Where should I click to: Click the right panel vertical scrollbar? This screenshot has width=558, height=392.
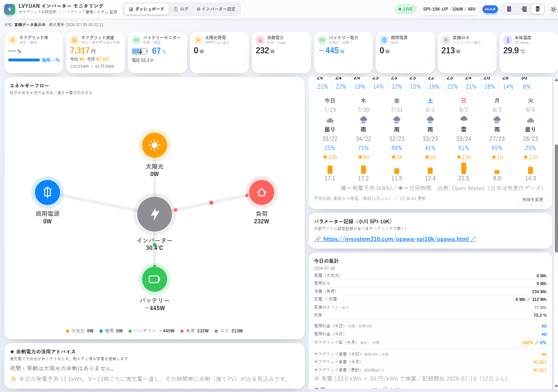pos(556,198)
